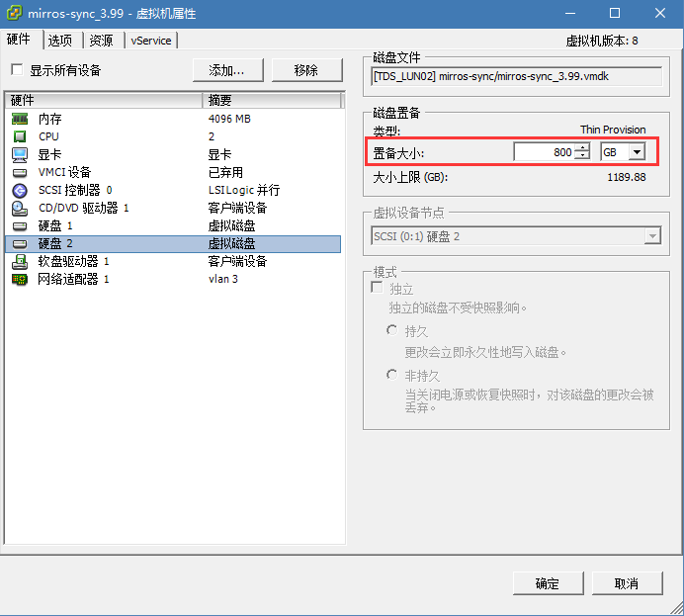Image resolution: width=684 pixels, height=616 pixels.
Task: Choose the 非持久 radio option
Action: [392, 375]
